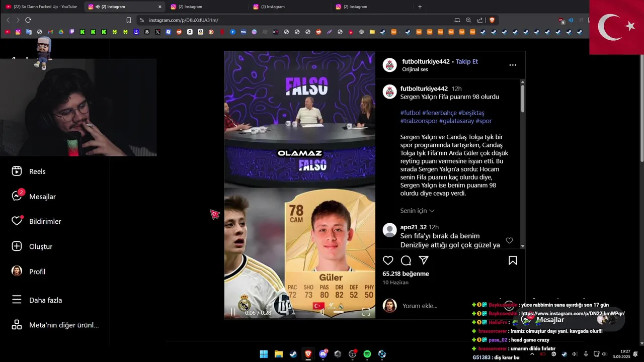Click the comments panel scrollbar

[x=523, y=98]
